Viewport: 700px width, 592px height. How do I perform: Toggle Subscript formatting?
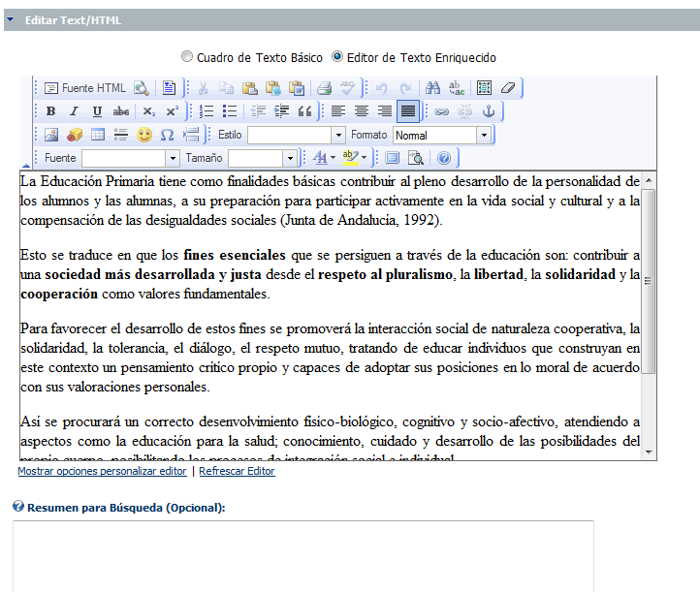coord(148,111)
